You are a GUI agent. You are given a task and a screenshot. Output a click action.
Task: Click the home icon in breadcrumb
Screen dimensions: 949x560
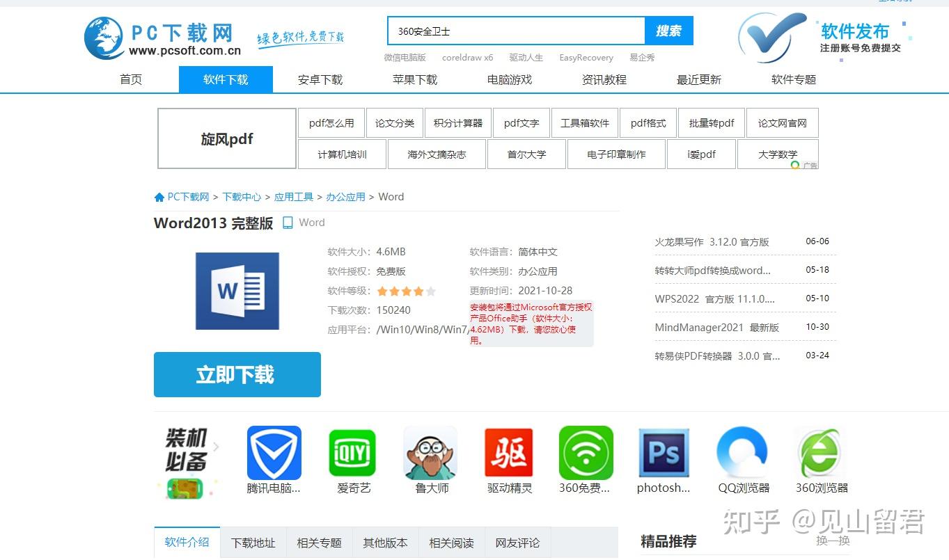[x=159, y=197]
